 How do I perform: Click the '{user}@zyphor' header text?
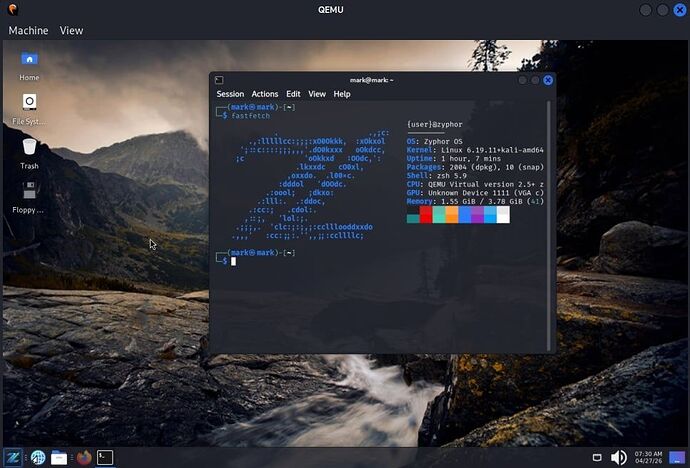tap(435, 124)
